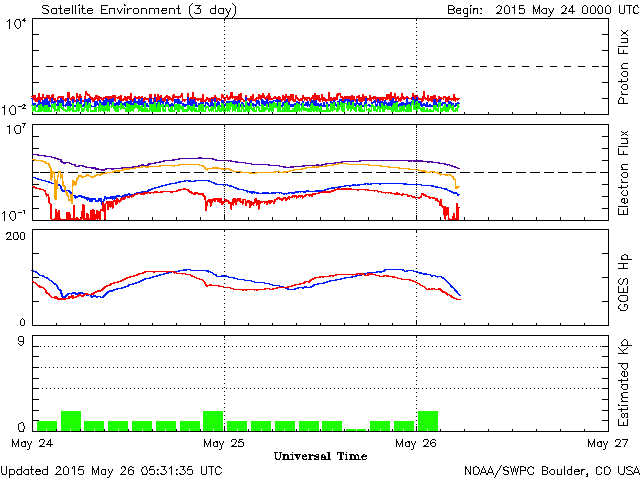The image size is (640, 480).
Task: Click the 'Satellite Environment (3 day)' title
Action: coord(139,10)
